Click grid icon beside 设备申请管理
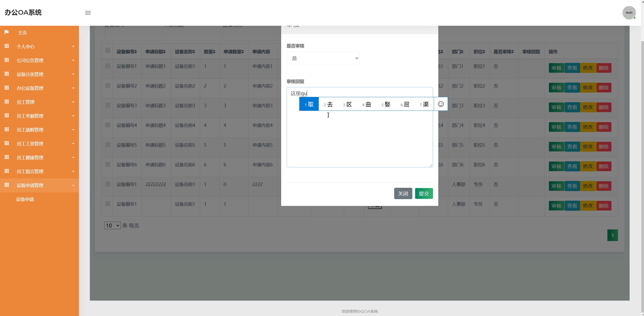Screen dimensions: 644x316 pyautogui.click(x=7, y=185)
